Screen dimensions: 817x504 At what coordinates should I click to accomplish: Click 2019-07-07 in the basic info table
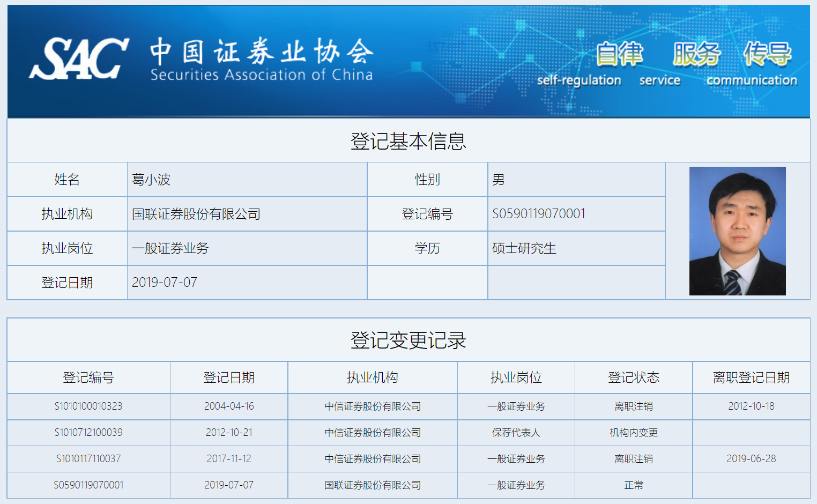click(165, 283)
